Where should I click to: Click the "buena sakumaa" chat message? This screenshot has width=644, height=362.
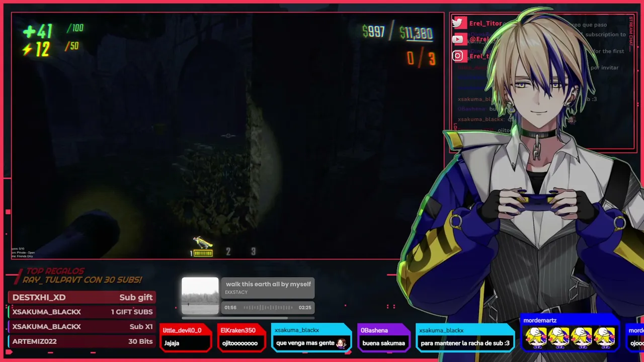384,343
